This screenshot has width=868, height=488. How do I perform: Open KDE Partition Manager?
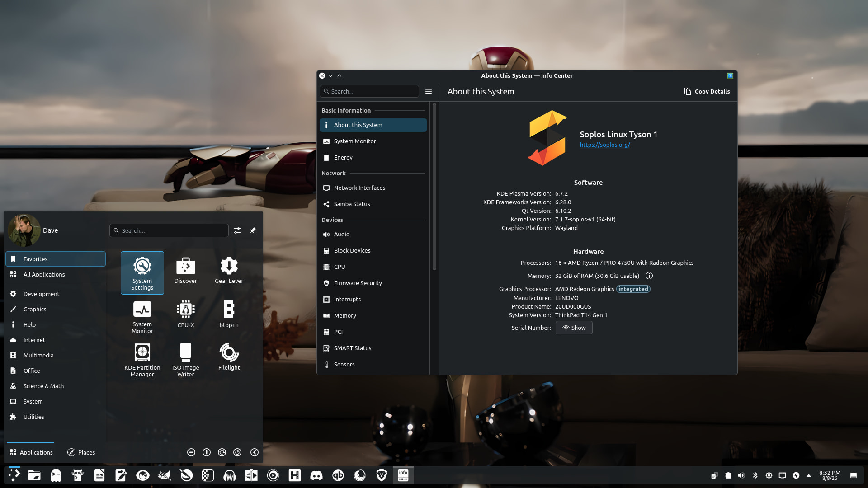pyautogui.click(x=142, y=360)
